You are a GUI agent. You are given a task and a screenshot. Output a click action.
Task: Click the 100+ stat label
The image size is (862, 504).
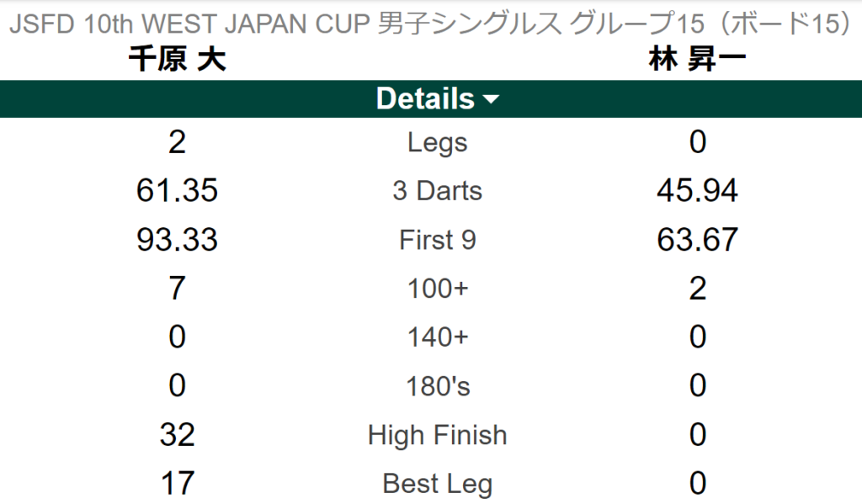click(x=437, y=289)
